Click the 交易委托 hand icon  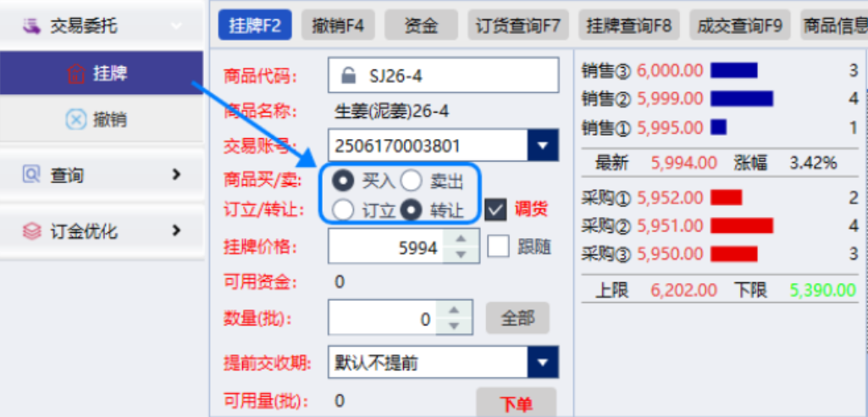tap(31, 25)
